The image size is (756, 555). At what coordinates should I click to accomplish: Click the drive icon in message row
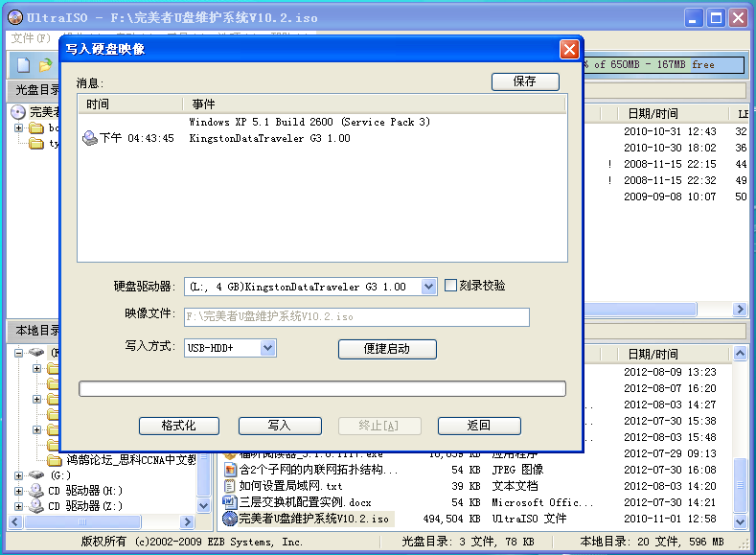coord(90,138)
